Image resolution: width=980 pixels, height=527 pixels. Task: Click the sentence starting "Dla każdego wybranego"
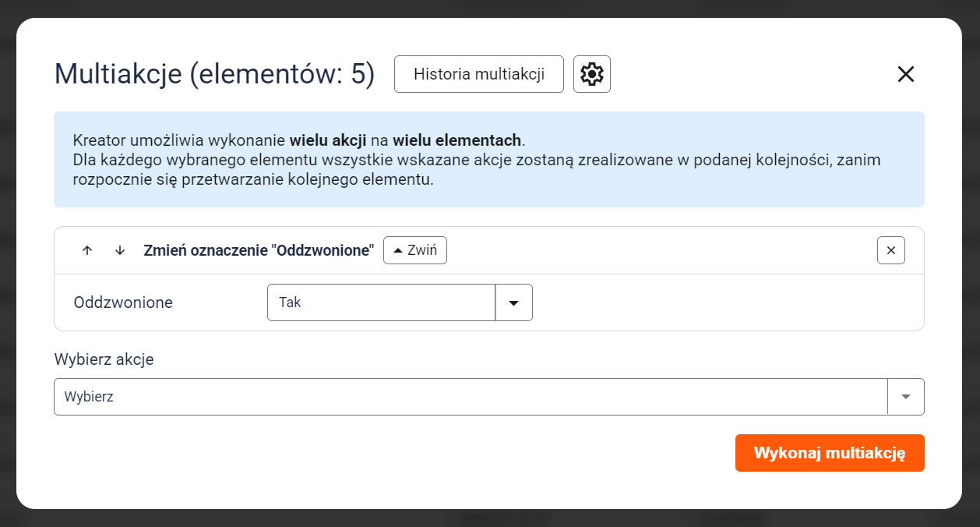tap(476, 169)
